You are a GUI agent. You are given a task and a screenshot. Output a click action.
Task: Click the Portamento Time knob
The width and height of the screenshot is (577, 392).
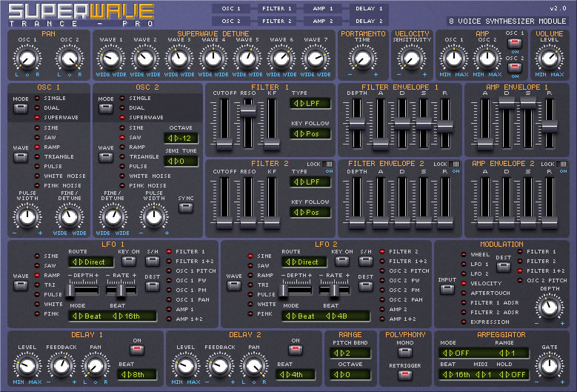[362, 59]
